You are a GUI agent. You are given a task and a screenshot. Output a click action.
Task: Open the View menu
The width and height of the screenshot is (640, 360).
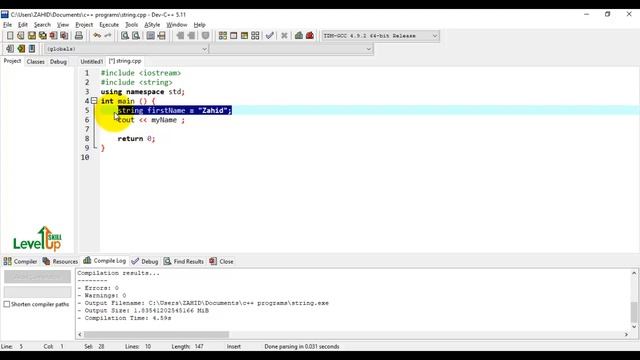tap(62, 25)
